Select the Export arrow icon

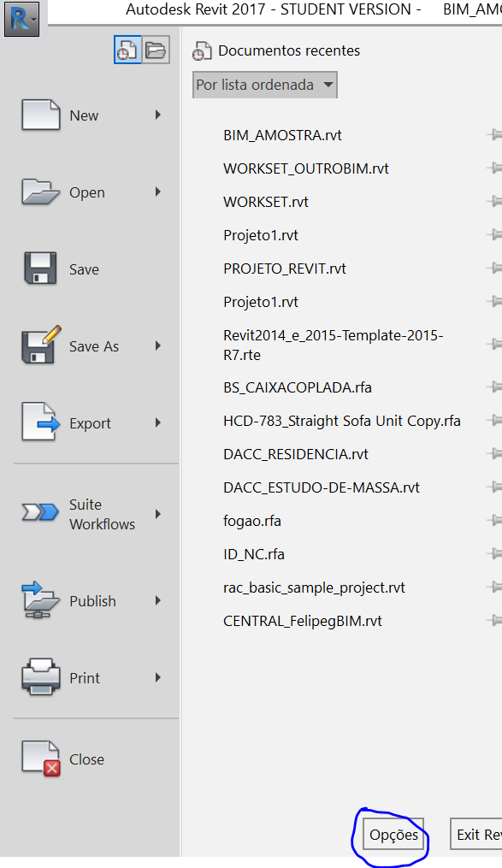[x=42, y=422]
